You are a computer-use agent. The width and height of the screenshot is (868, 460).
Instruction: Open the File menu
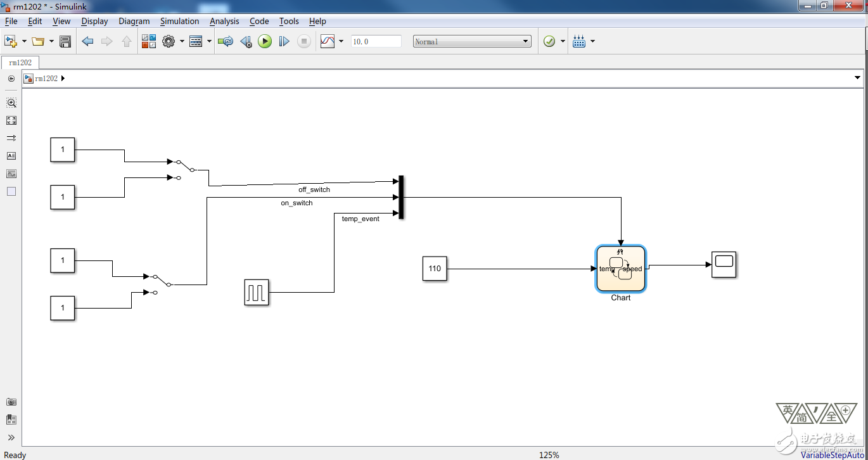[x=11, y=21]
